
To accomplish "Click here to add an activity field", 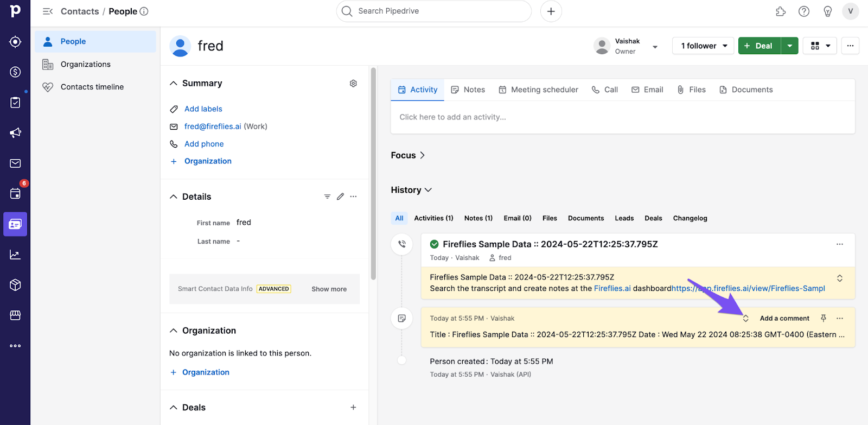I will click(623, 117).
